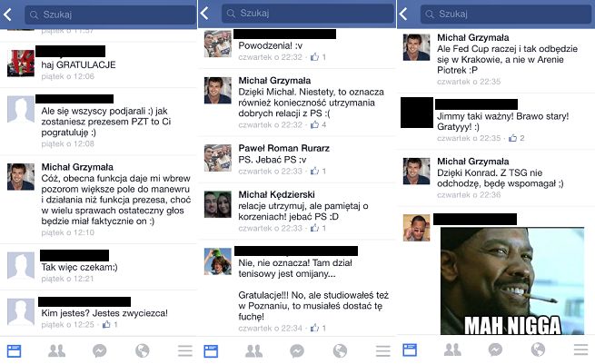Like the 'Powodzenia! :v' comment
This screenshot has width=595, height=364.
click(x=314, y=57)
